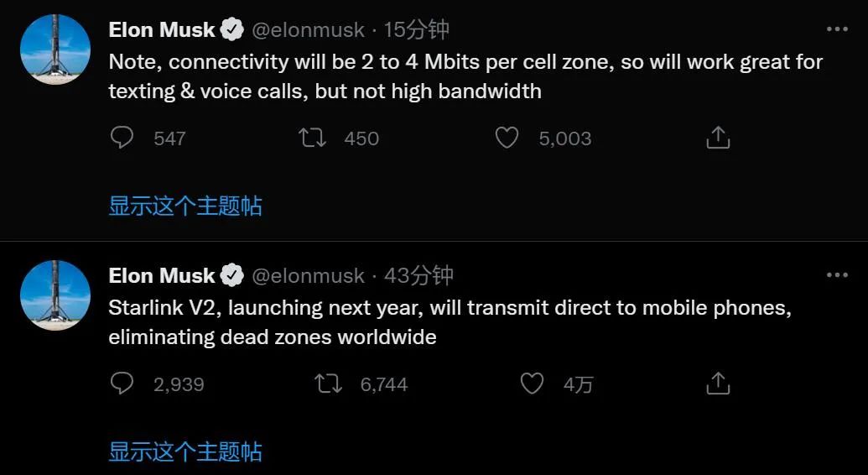
Task: View the 6,744 retweet count
Action: coord(384,384)
